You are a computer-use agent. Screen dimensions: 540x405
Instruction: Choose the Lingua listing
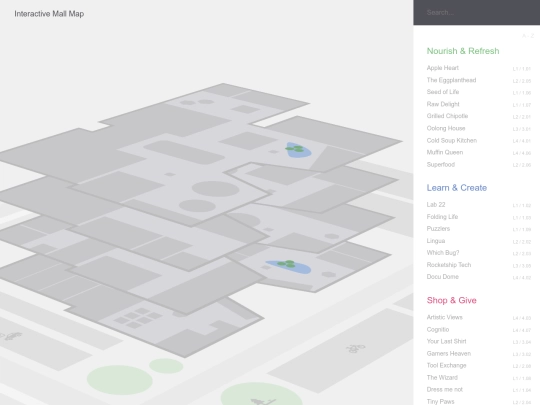pos(479,241)
